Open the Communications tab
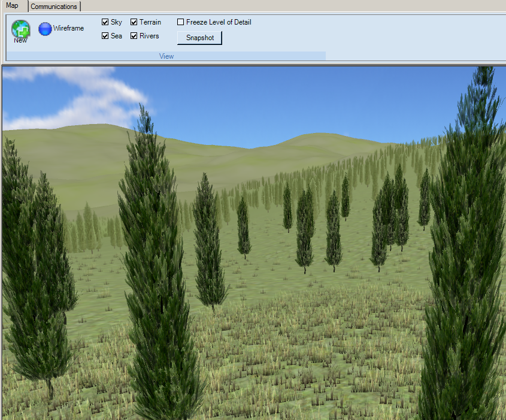The width and height of the screenshot is (506, 420). coord(54,7)
